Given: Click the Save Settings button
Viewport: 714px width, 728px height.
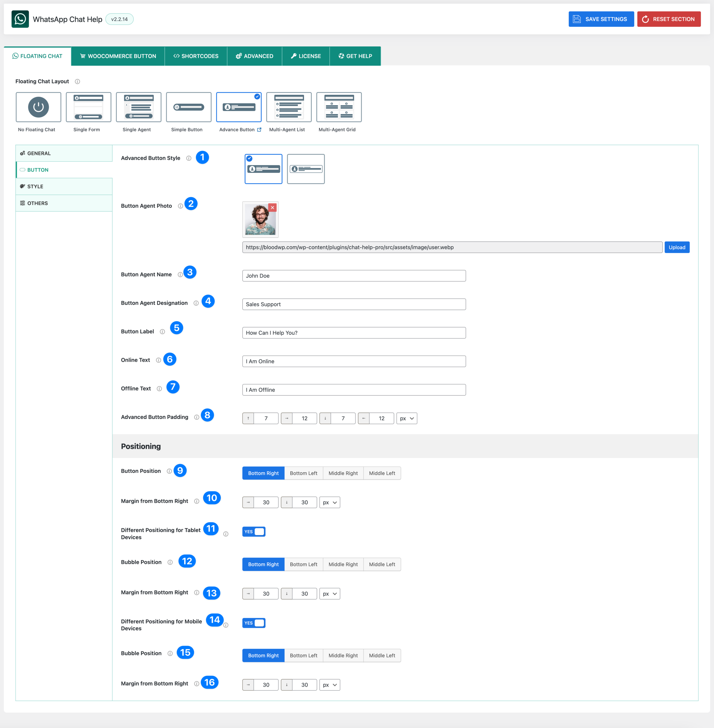Looking at the screenshot, I should click(x=601, y=19).
